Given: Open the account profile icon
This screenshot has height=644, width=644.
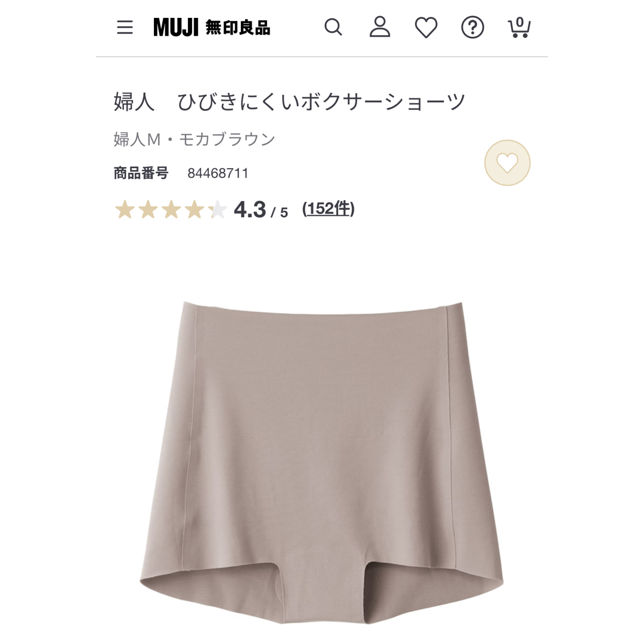Looking at the screenshot, I should pyautogui.click(x=380, y=27).
